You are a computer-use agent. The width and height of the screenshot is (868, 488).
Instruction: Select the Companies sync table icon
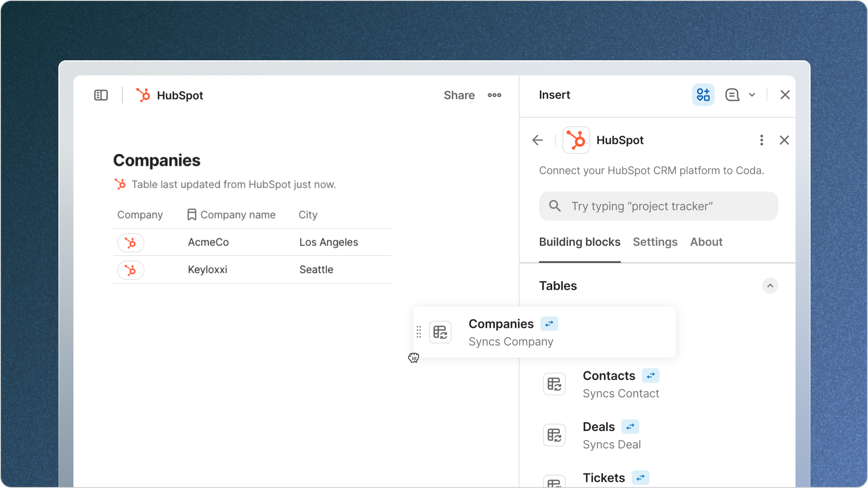tap(440, 332)
